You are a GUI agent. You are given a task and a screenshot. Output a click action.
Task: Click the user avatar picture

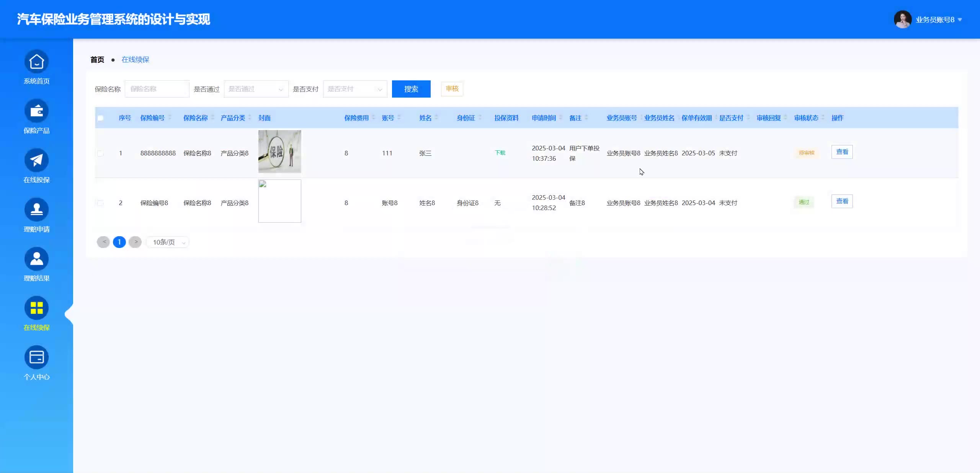pos(902,20)
